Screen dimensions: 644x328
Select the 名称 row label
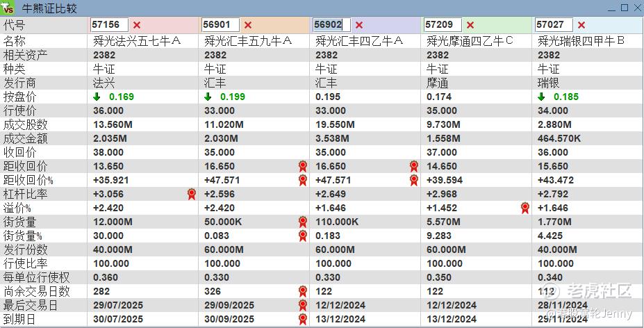click(15, 41)
